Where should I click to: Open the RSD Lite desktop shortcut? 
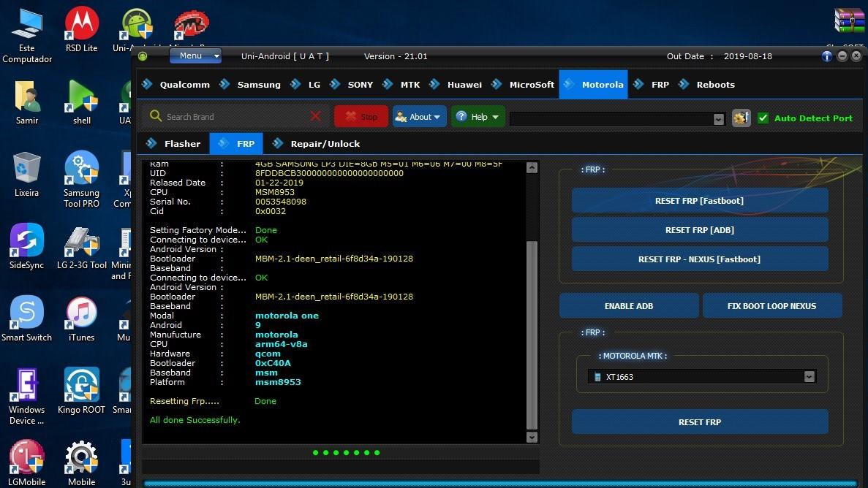click(81, 29)
